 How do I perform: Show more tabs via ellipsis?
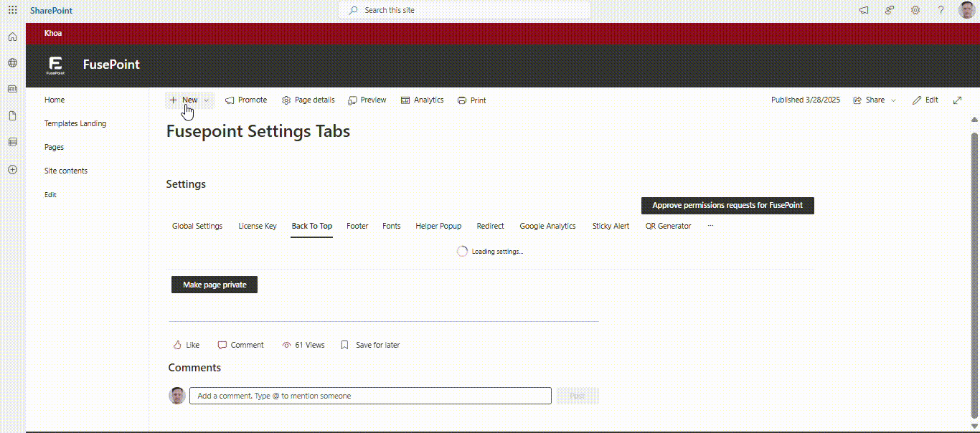tap(710, 226)
